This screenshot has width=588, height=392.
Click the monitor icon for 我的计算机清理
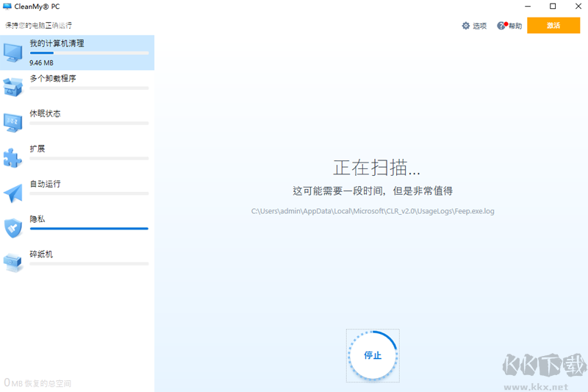13,53
